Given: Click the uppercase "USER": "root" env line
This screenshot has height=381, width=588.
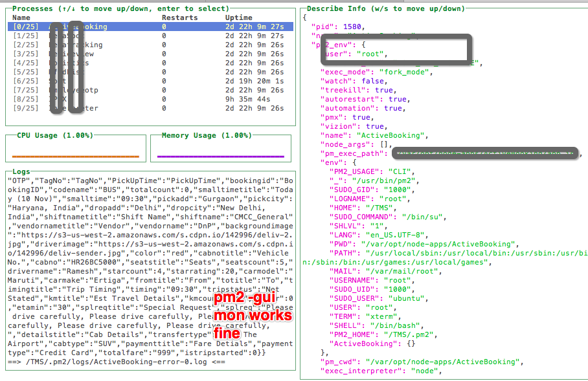Looking at the screenshot, I should (x=363, y=307).
